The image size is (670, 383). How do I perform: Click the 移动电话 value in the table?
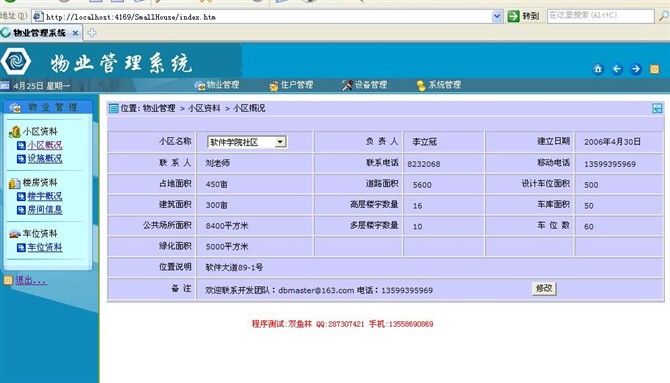[x=610, y=164]
